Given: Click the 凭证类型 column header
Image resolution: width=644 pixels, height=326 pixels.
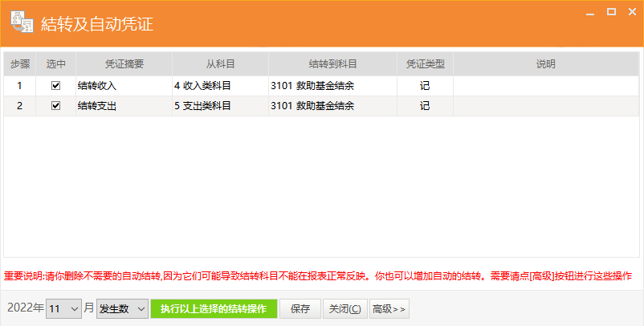Looking at the screenshot, I should point(425,64).
